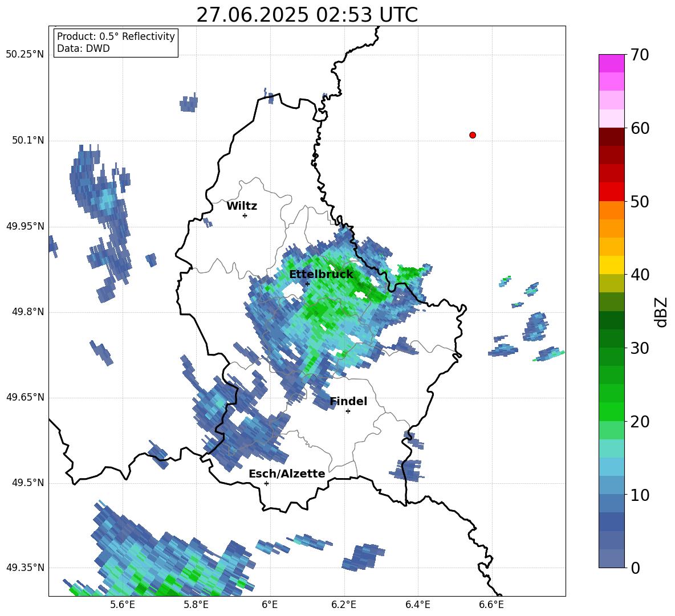
Task: Click the 6°E longitude label
Action: coord(270,605)
